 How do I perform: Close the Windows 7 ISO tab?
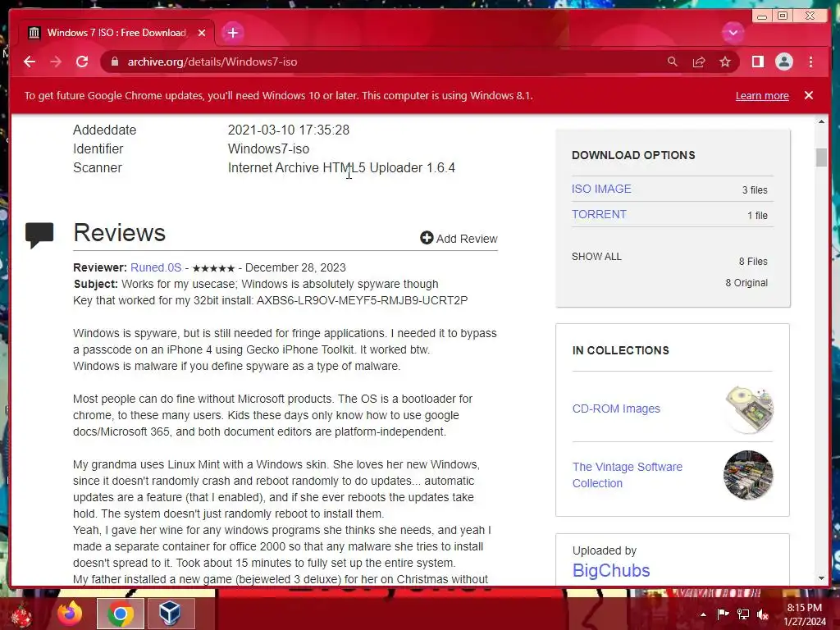coord(202,33)
